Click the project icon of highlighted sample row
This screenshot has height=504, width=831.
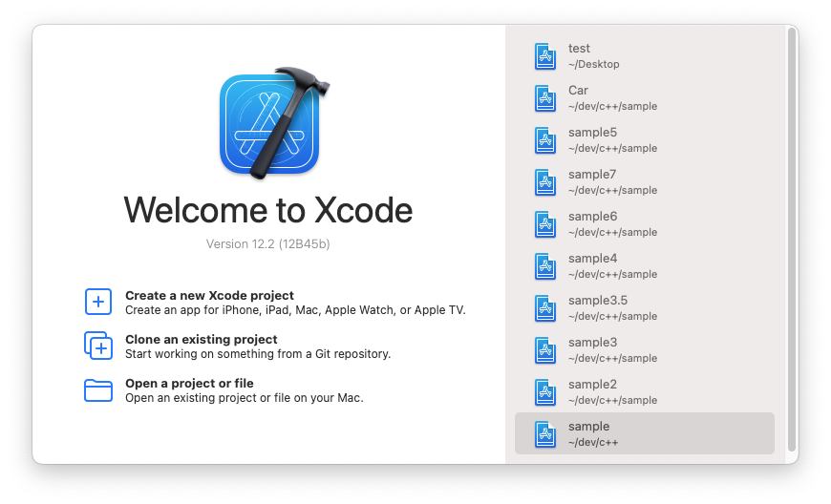[545, 434]
